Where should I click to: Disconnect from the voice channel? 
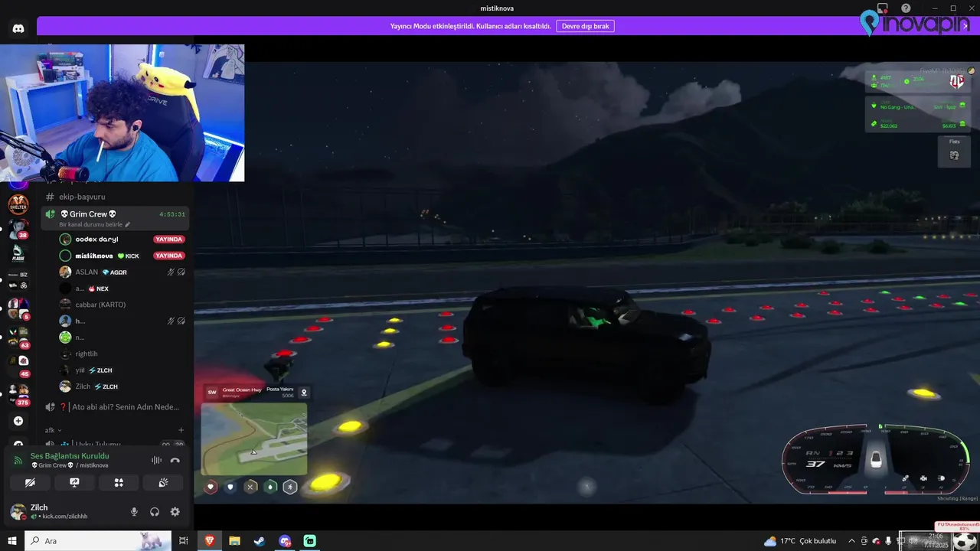[x=175, y=460]
